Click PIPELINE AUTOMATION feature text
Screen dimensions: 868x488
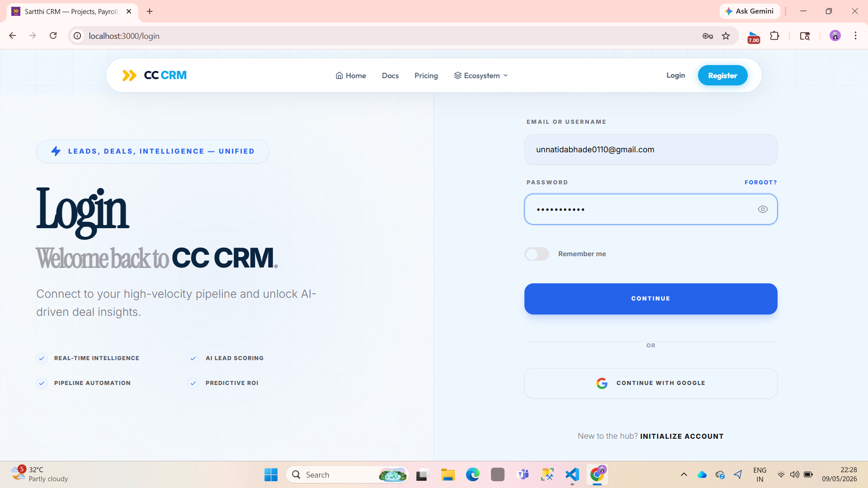pyautogui.click(x=92, y=383)
